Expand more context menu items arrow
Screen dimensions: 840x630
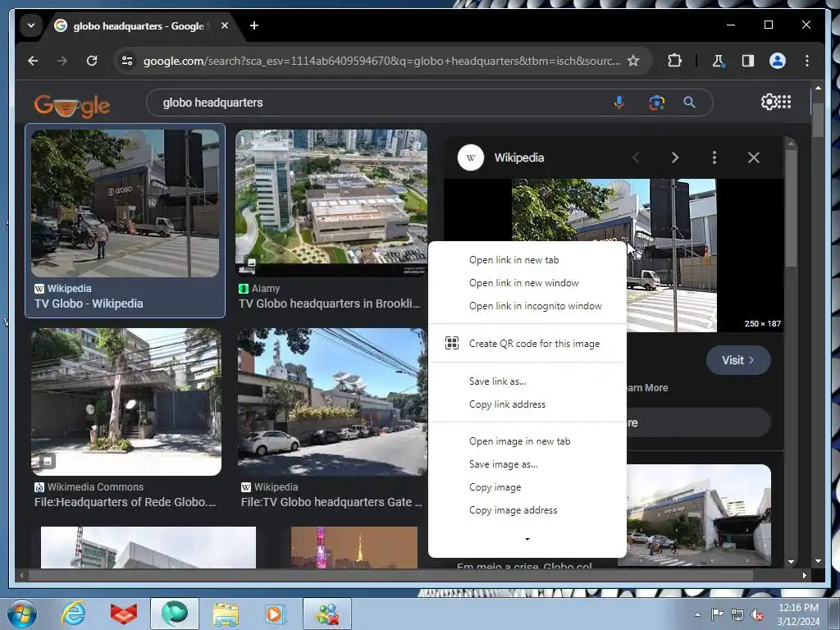pos(527,539)
